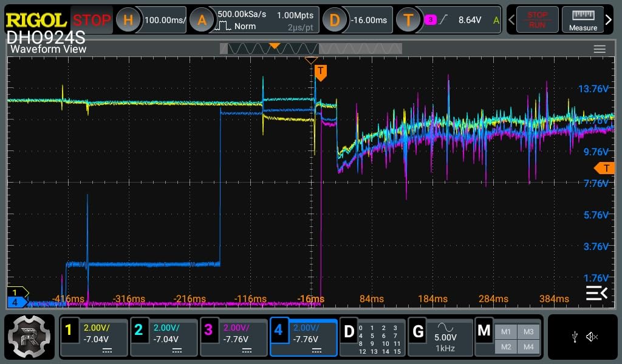Select math channel M4
The height and width of the screenshot is (364, 622).
click(528, 347)
